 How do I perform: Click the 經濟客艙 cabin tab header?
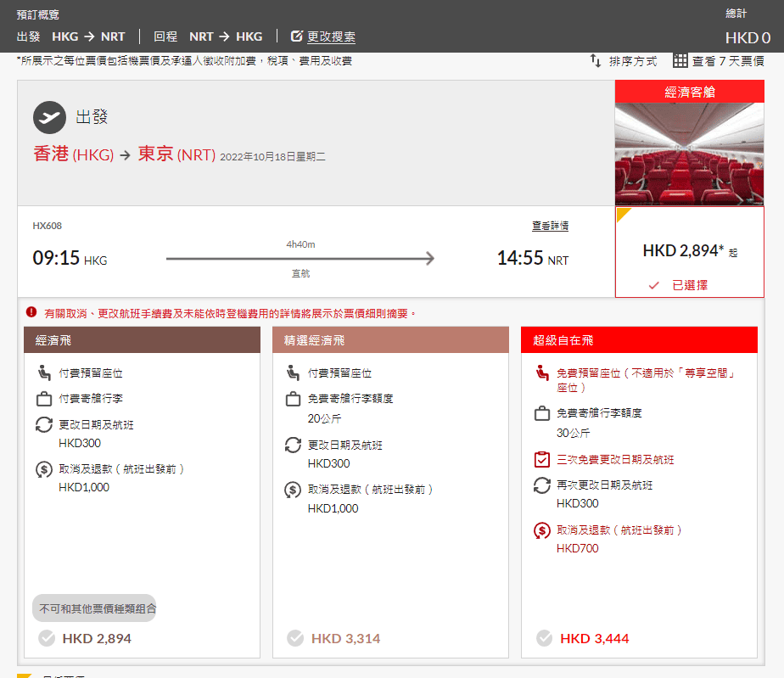[689, 92]
